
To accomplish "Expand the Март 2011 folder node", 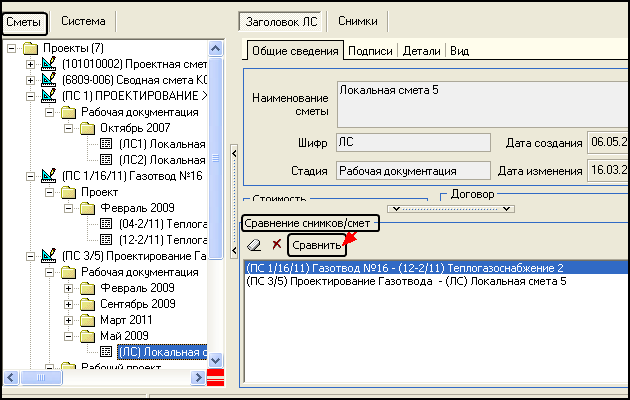I will pyautogui.click(x=69, y=320).
